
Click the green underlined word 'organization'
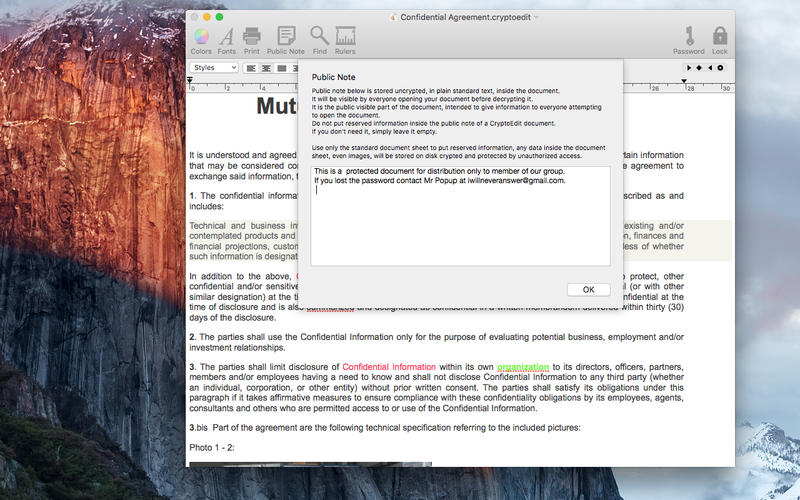523,367
